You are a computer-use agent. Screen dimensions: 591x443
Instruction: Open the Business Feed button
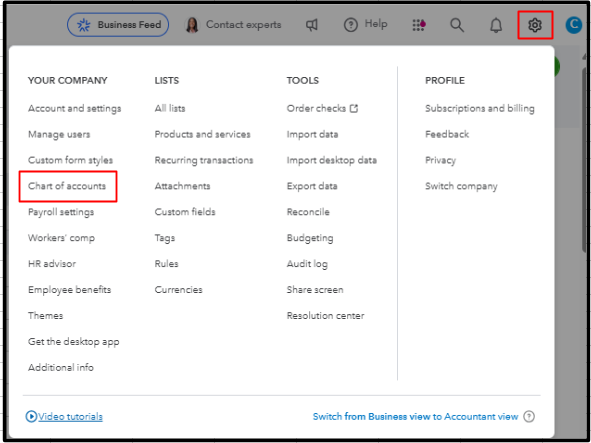(118, 25)
